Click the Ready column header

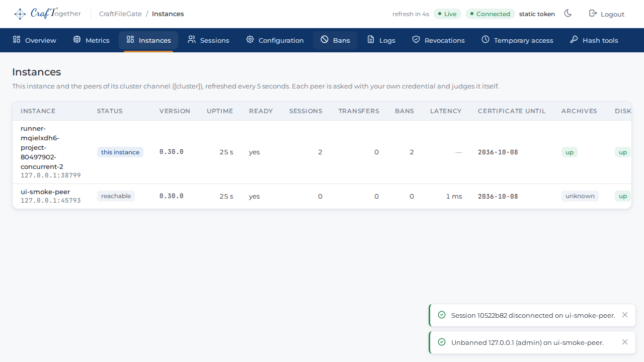tap(261, 111)
